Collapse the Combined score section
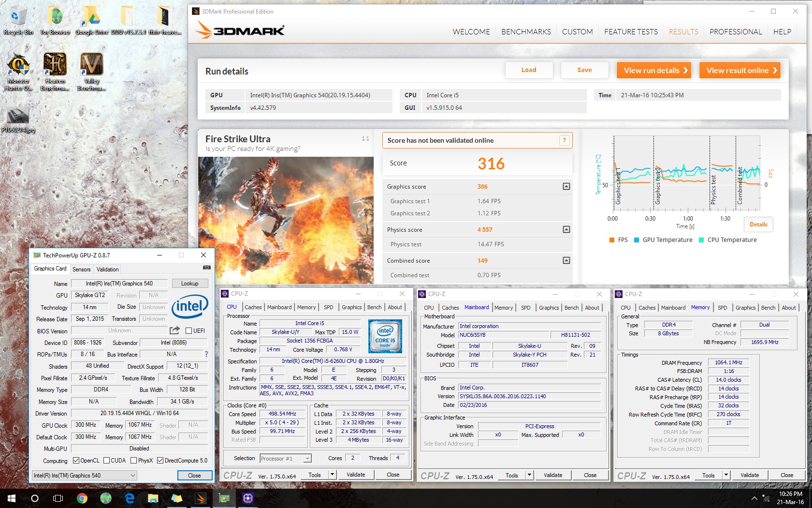Screen dimensions: 812x508 click(x=566, y=260)
